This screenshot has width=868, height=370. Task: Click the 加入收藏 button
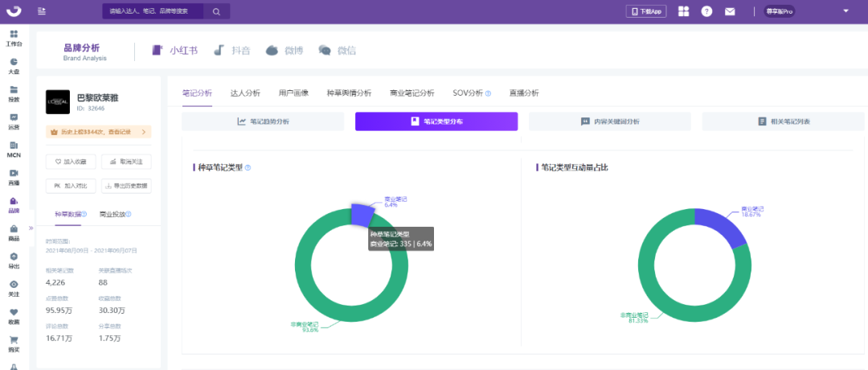(70, 162)
